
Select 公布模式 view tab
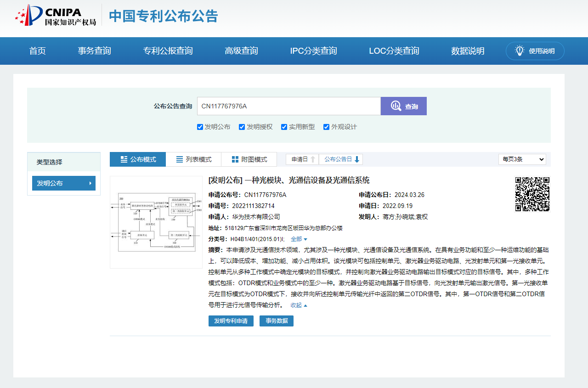point(138,159)
